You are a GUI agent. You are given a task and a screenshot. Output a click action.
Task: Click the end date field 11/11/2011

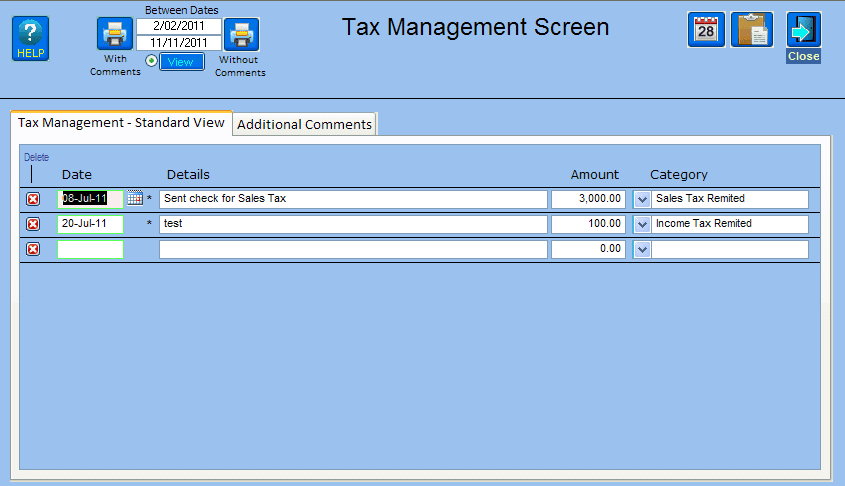click(x=179, y=43)
